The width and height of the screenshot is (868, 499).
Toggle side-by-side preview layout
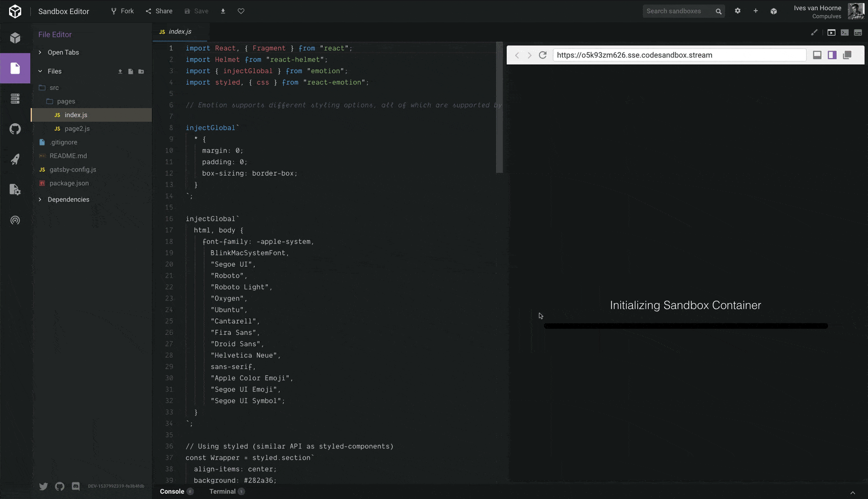pyautogui.click(x=832, y=55)
